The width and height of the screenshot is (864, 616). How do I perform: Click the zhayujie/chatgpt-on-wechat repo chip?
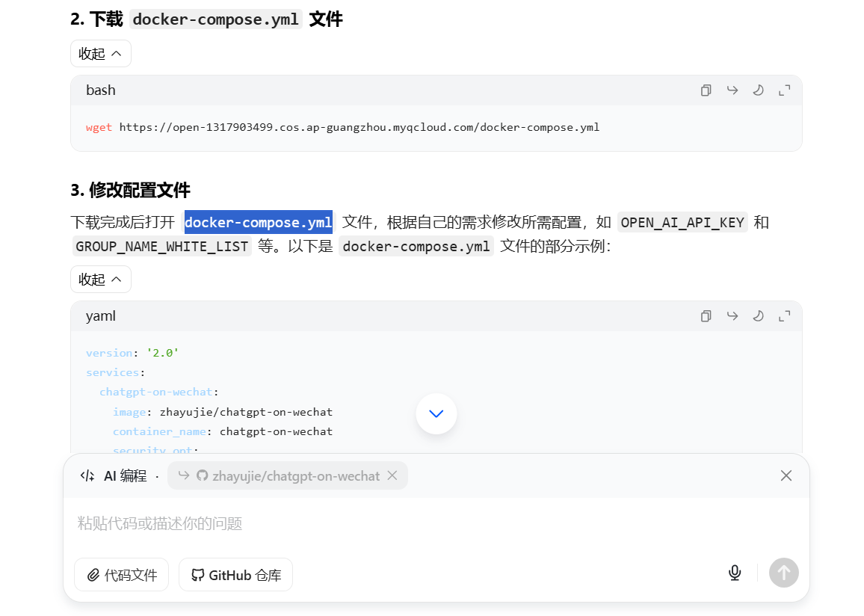[288, 475]
